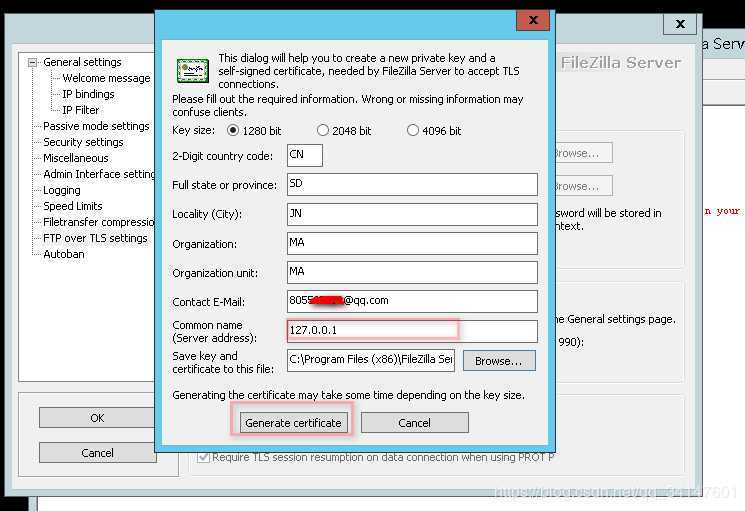This screenshot has width=745, height=511.
Task: Collapse the General settings tree node
Action: coord(32,62)
